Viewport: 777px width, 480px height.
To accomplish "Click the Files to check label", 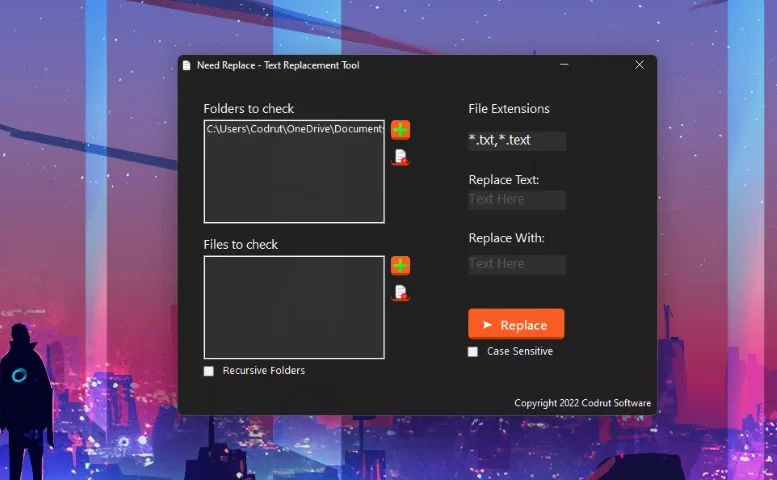I will pyautogui.click(x=240, y=244).
